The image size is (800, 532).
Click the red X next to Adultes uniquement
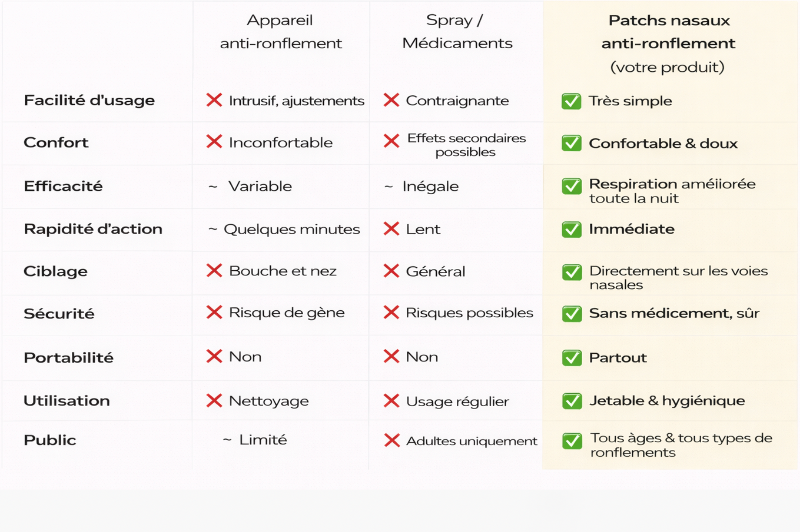click(392, 440)
